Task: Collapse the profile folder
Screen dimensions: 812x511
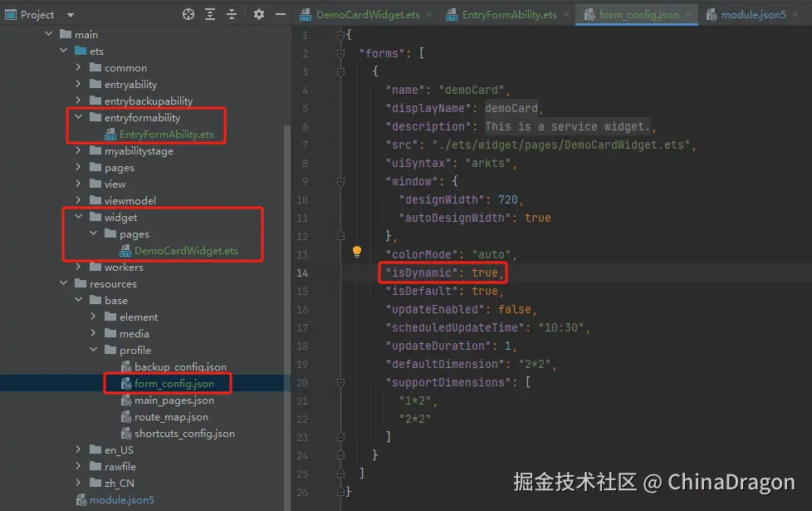Action: pos(94,349)
